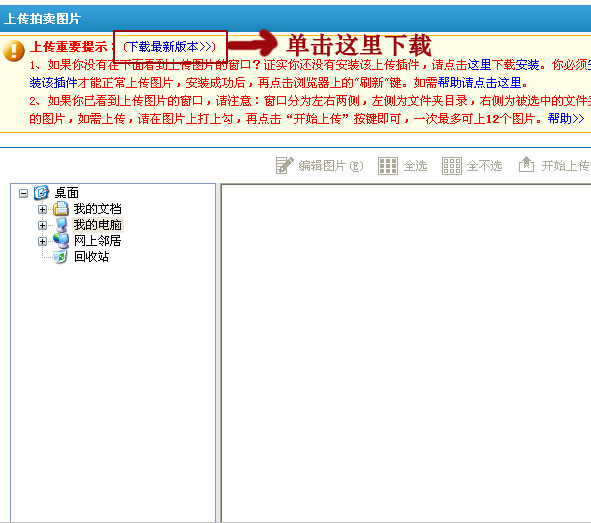
Task: Choose 全选 to select all pictures
Action: [415, 166]
